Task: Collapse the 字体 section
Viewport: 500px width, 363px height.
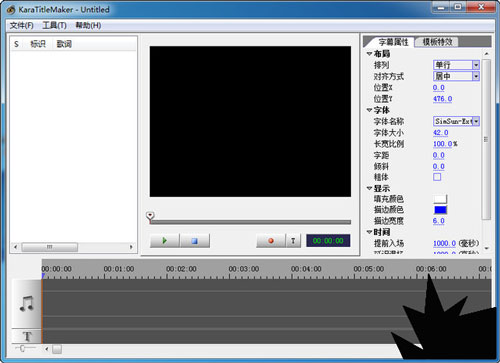Action: (x=369, y=110)
